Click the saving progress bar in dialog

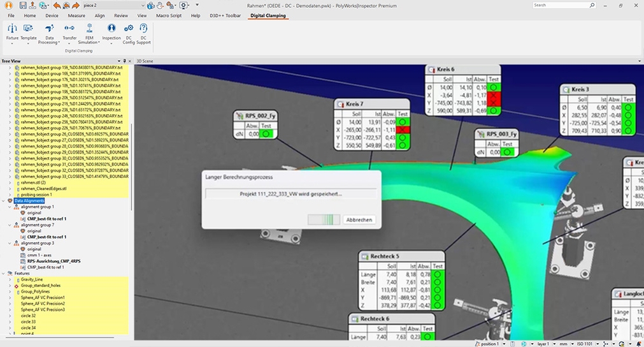[324, 219]
